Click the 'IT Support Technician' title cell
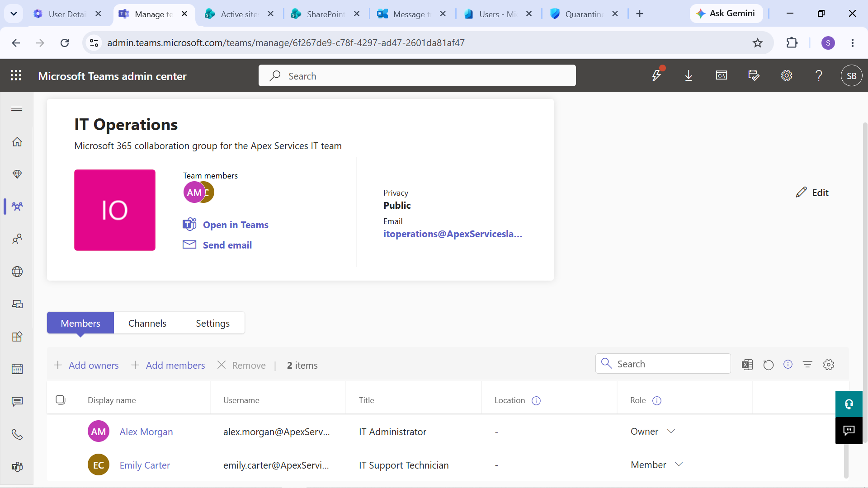Screen dimensions: 868x488 click(x=404, y=465)
